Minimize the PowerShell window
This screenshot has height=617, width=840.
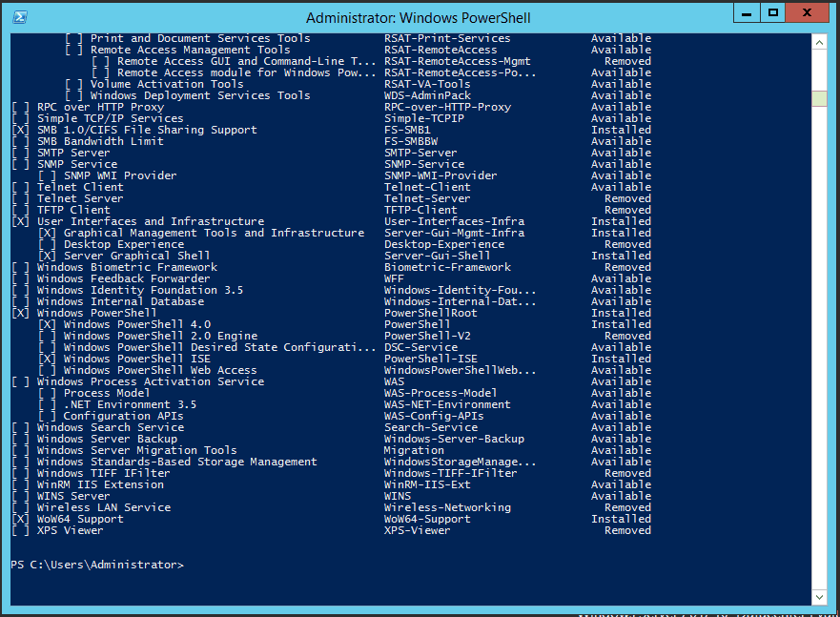coord(747,12)
